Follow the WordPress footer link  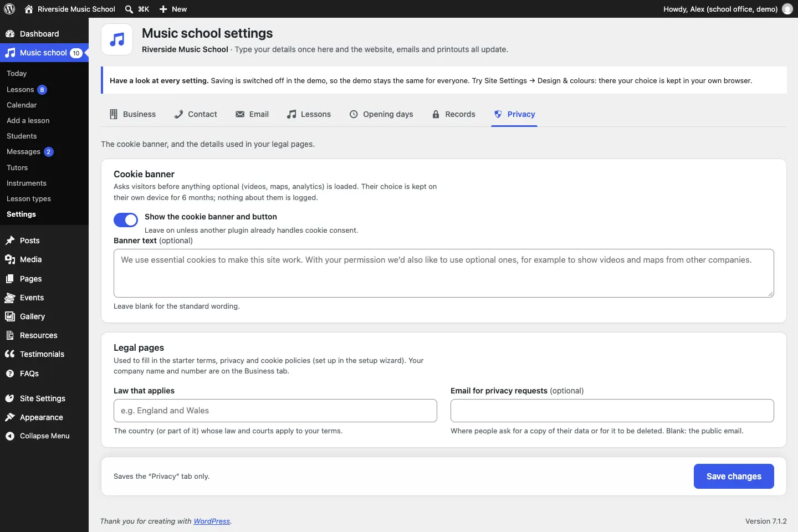pos(212,521)
